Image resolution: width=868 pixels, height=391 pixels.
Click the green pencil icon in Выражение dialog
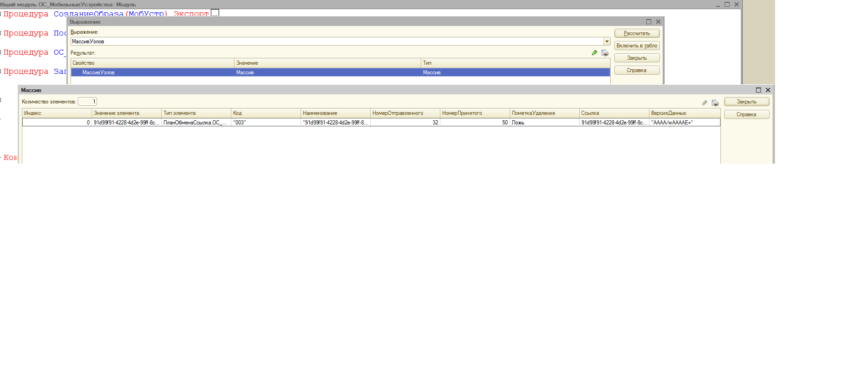[x=594, y=53]
